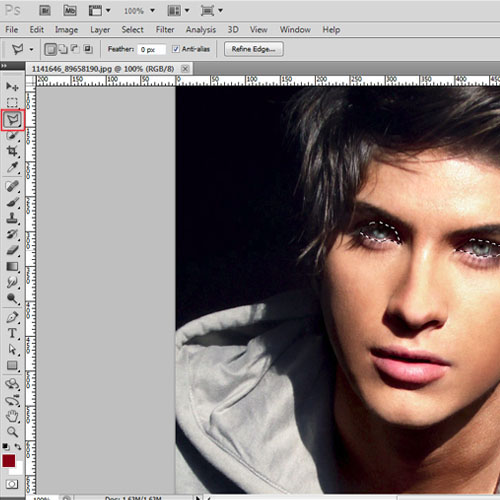Launch Mini Bridge from top bar
This screenshot has width=500, height=500.
point(70,11)
